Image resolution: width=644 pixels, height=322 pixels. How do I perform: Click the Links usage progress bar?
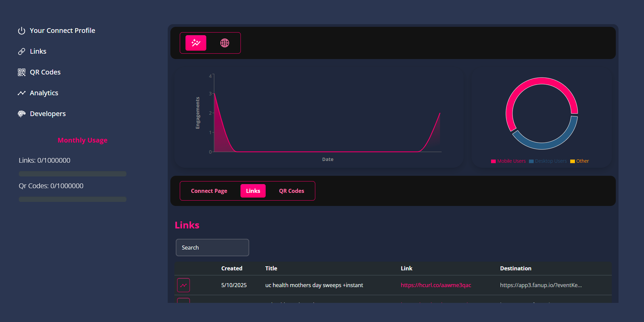[x=72, y=174]
